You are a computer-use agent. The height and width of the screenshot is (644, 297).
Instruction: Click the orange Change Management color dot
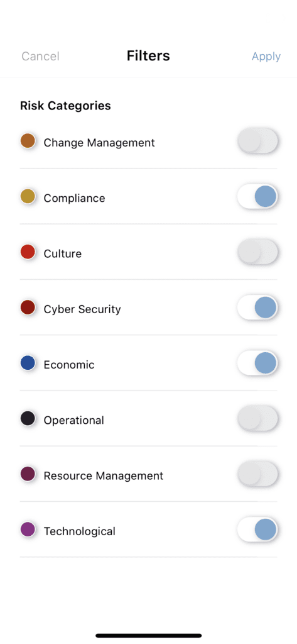28,140
